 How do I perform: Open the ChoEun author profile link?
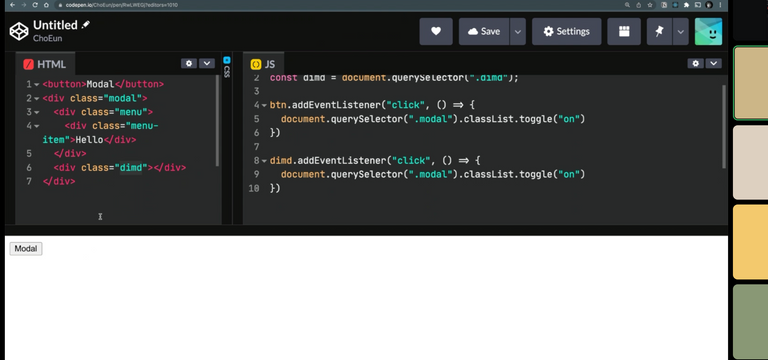(48, 38)
